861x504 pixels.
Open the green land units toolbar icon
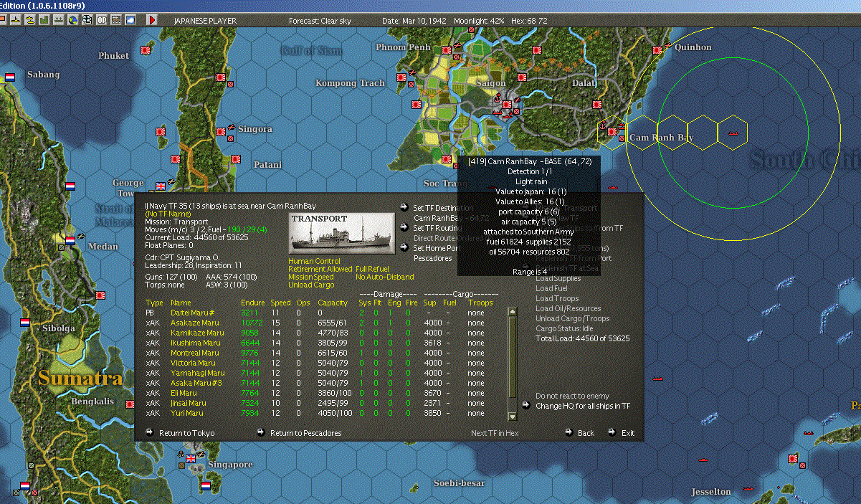tap(44, 20)
